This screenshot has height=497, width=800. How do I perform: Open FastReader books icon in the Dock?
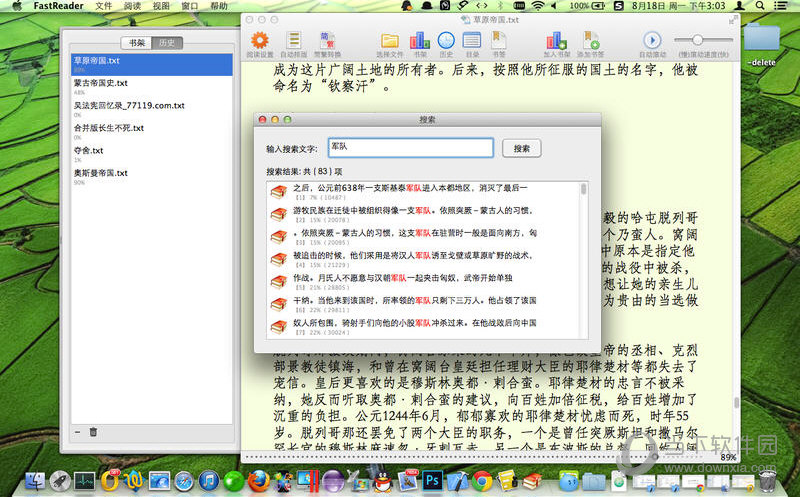532,481
